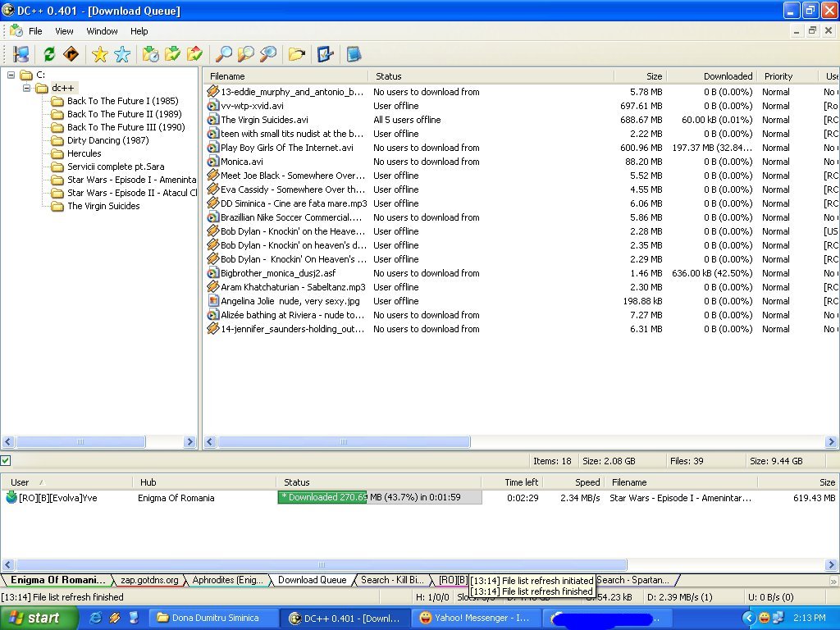Click the Finished Downloads folder icon
The width and height of the screenshot is (840, 630).
[172, 54]
